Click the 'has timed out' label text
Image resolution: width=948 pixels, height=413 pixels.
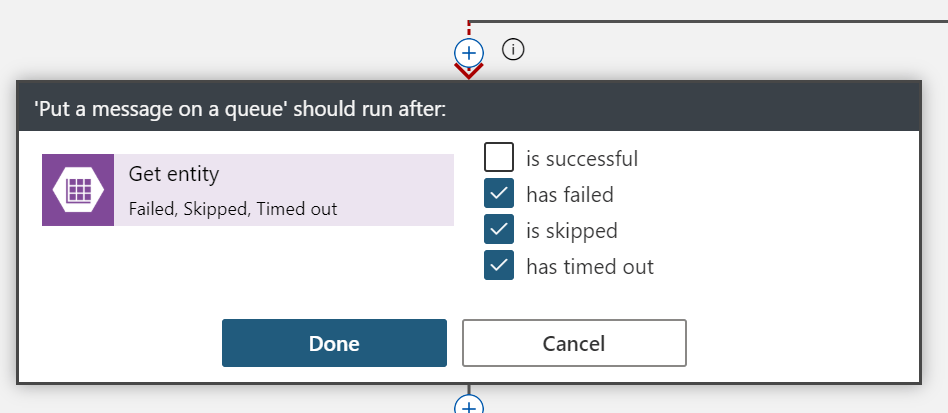click(590, 267)
